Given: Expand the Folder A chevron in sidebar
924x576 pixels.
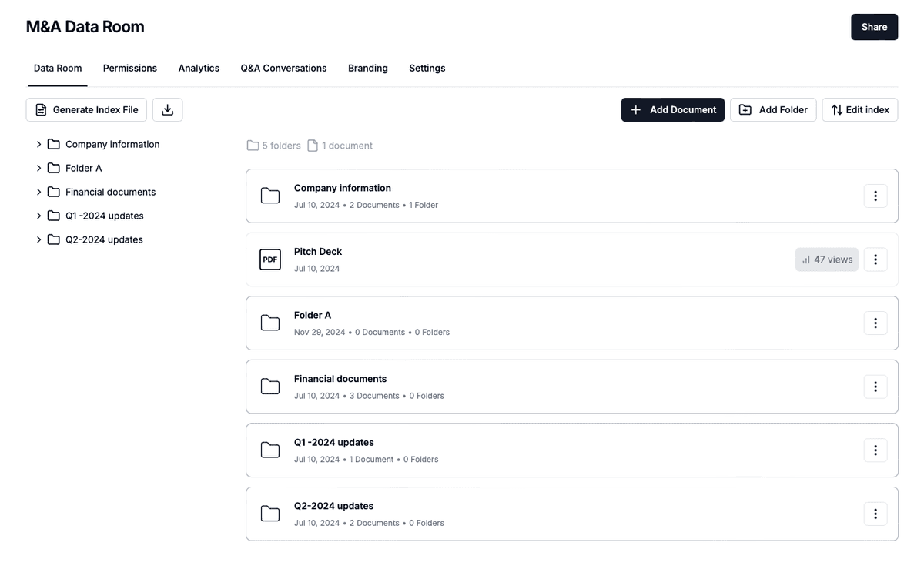Looking at the screenshot, I should pos(38,168).
